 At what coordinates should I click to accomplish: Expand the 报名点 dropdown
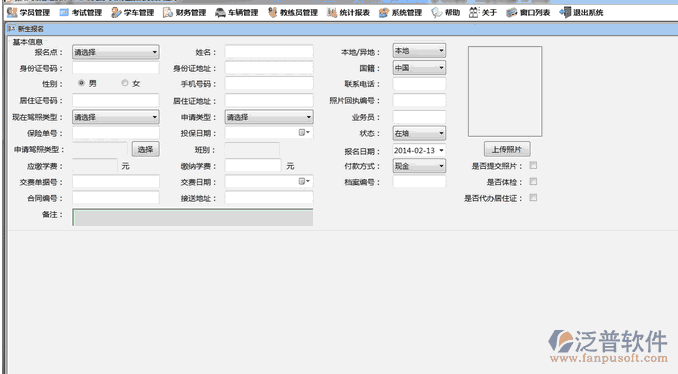click(115, 52)
